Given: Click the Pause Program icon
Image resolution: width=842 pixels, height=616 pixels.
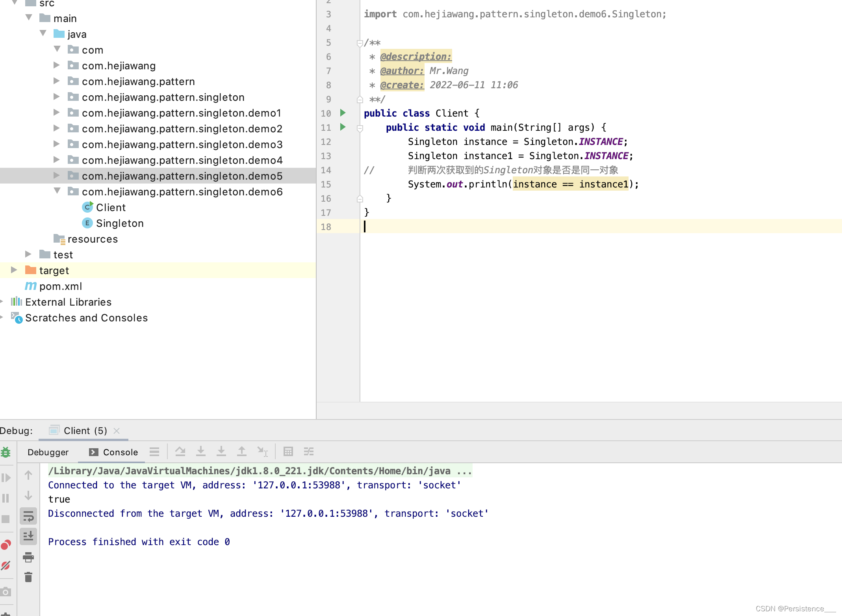Looking at the screenshot, I should tap(6, 498).
